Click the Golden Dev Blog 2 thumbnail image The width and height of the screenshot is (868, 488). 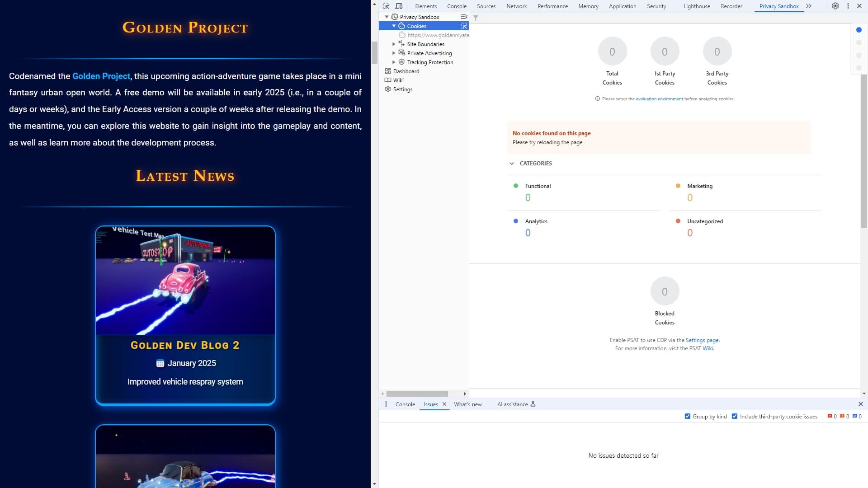(185, 280)
